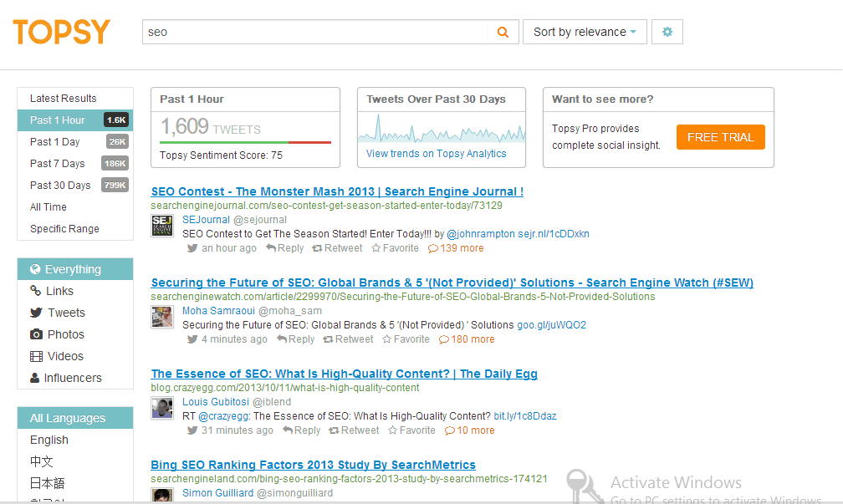Click SEJournal avatar thumbnail

(162, 226)
